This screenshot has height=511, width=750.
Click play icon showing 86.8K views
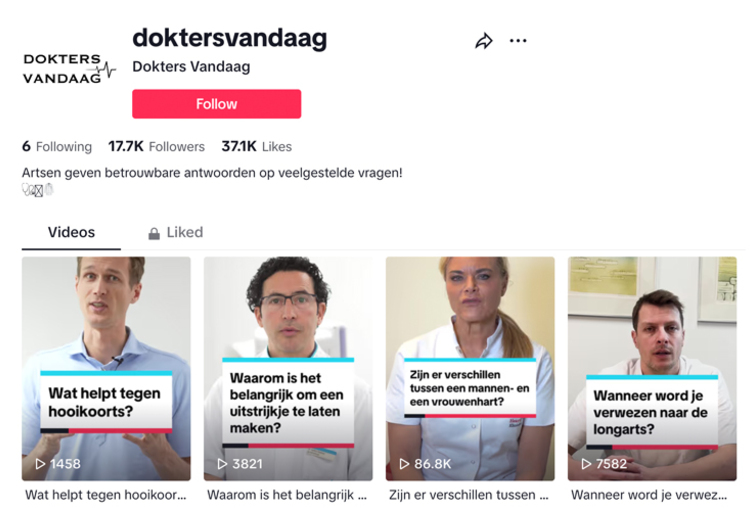coord(405,464)
